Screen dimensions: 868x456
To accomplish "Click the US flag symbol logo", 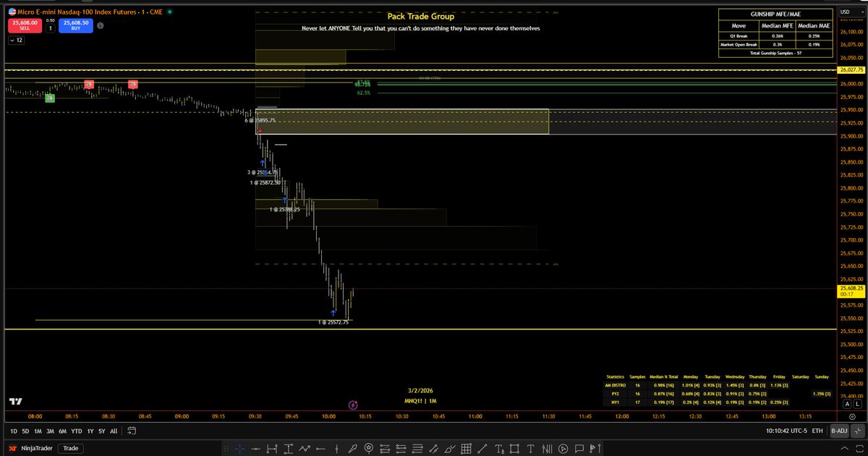I will pyautogui.click(x=12, y=11).
